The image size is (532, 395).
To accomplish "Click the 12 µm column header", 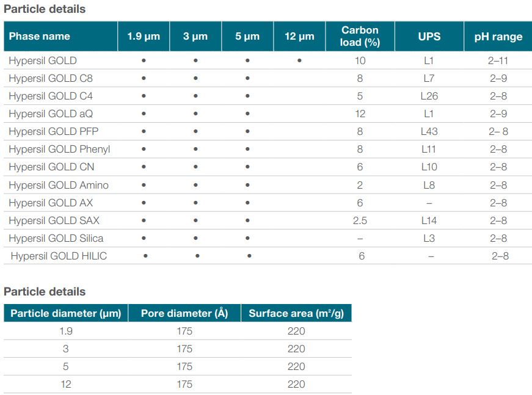I will coord(299,36).
